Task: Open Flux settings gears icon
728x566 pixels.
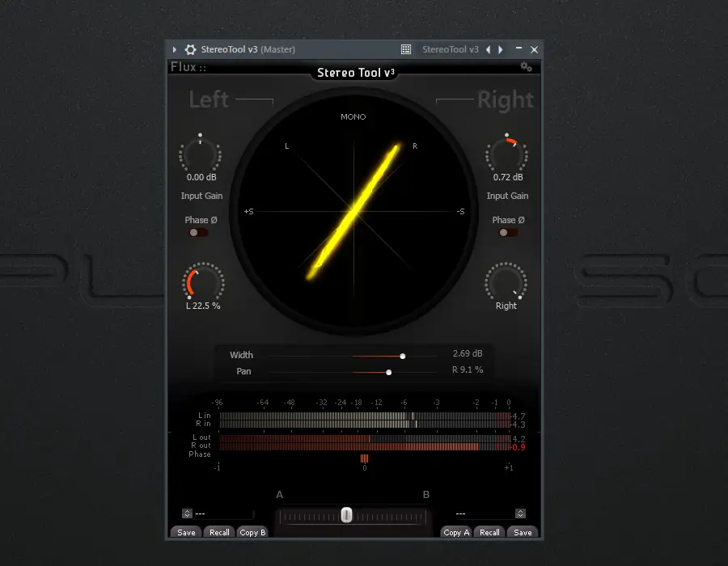Action: (526, 67)
